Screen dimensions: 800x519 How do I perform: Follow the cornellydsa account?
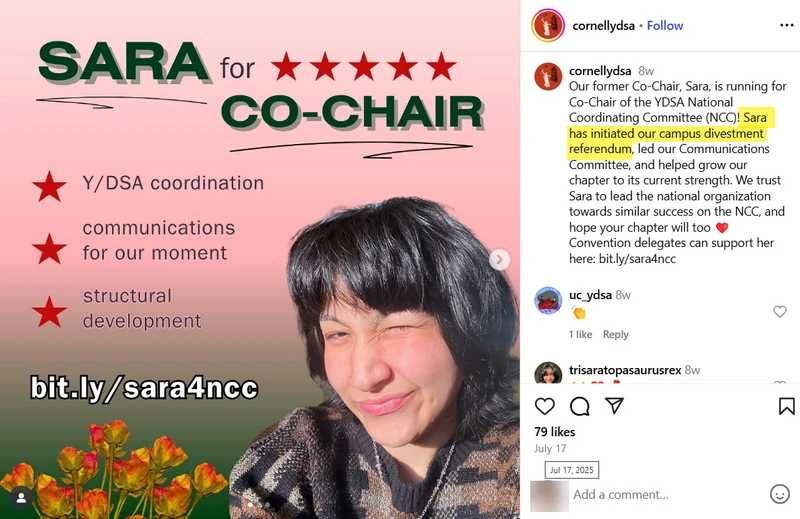click(x=665, y=26)
